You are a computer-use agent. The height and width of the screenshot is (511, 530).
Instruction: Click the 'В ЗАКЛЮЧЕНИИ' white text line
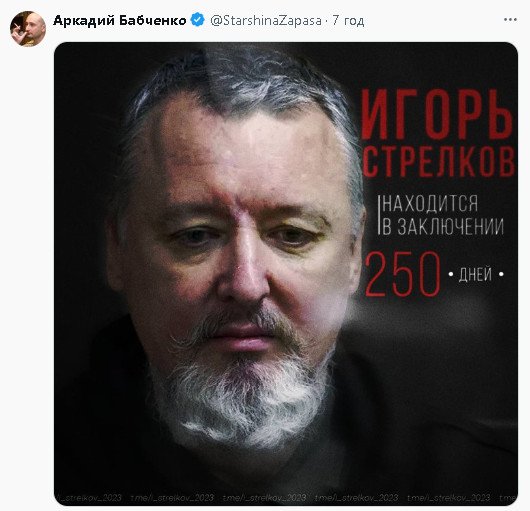click(x=443, y=226)
